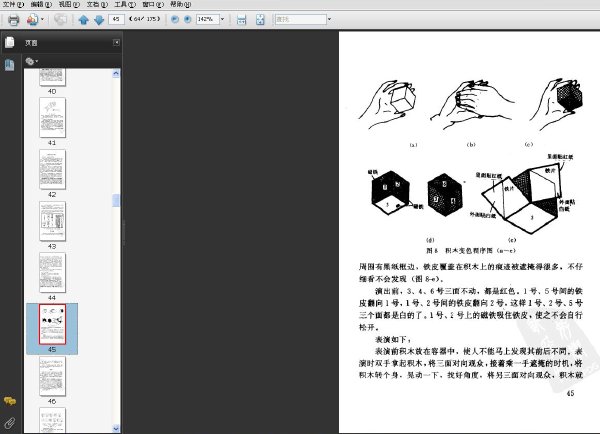The width and height of the screenshot is (600, 434).
Task: Click thumbnail scrollbar down arrow
Action: (116, 429)
